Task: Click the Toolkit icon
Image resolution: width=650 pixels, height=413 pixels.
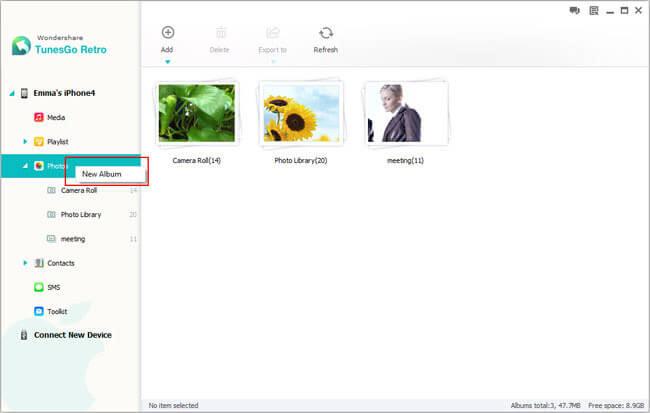Action: coord(39,311)
